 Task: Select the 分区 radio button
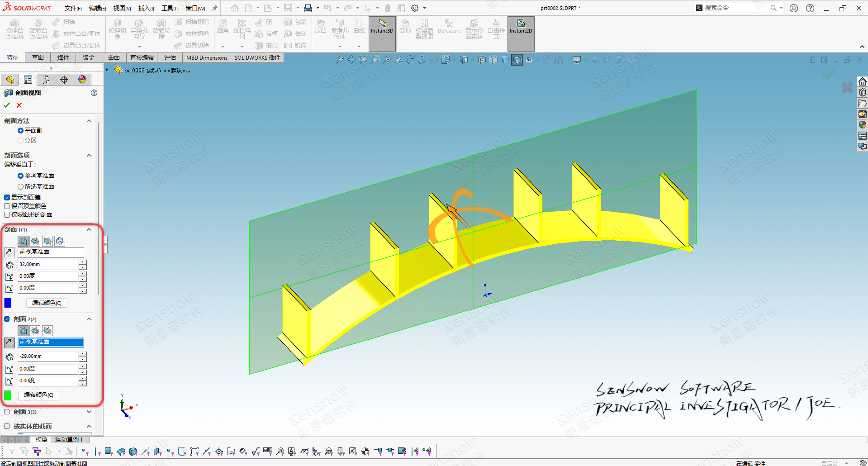click(x=20, y=141)
